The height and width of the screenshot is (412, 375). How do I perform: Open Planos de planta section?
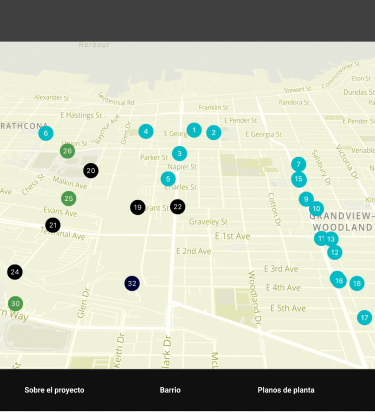point(286,390)
